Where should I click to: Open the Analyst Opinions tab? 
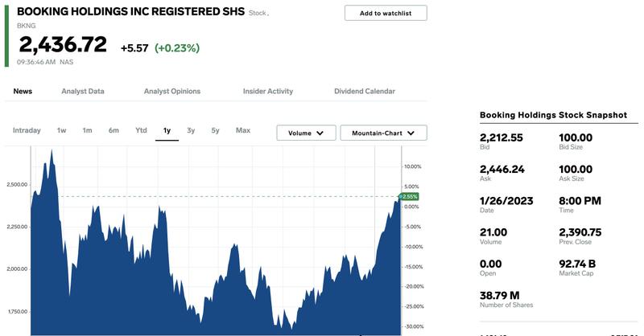pyautogui.click(x=172, y=91)
